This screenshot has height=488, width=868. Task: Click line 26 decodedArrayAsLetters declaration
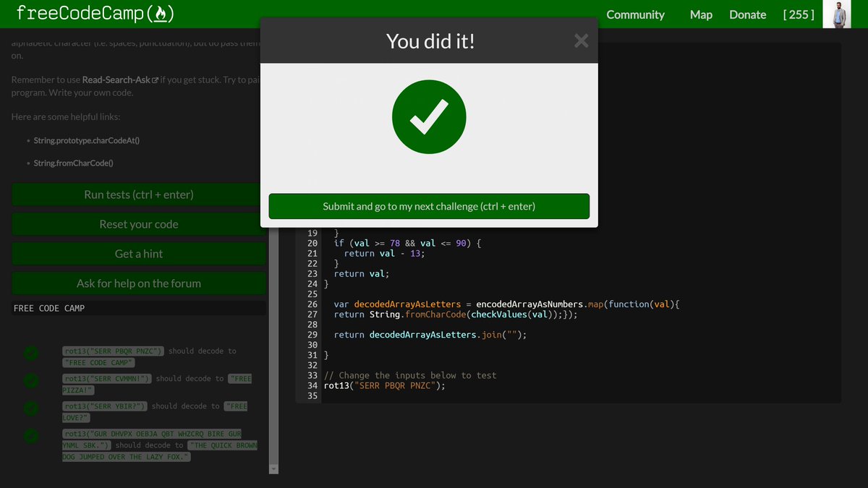(506, 304)
